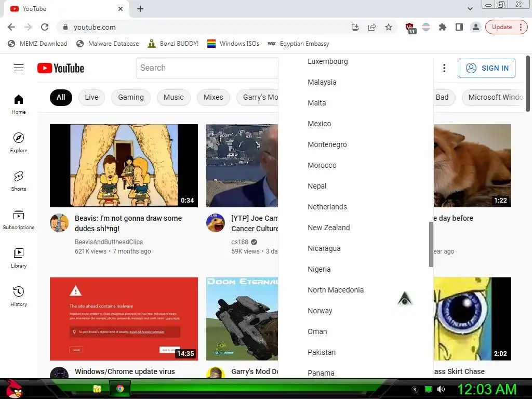Open History in the sidebar
The image size is (532, 399).
coord(19,296)
